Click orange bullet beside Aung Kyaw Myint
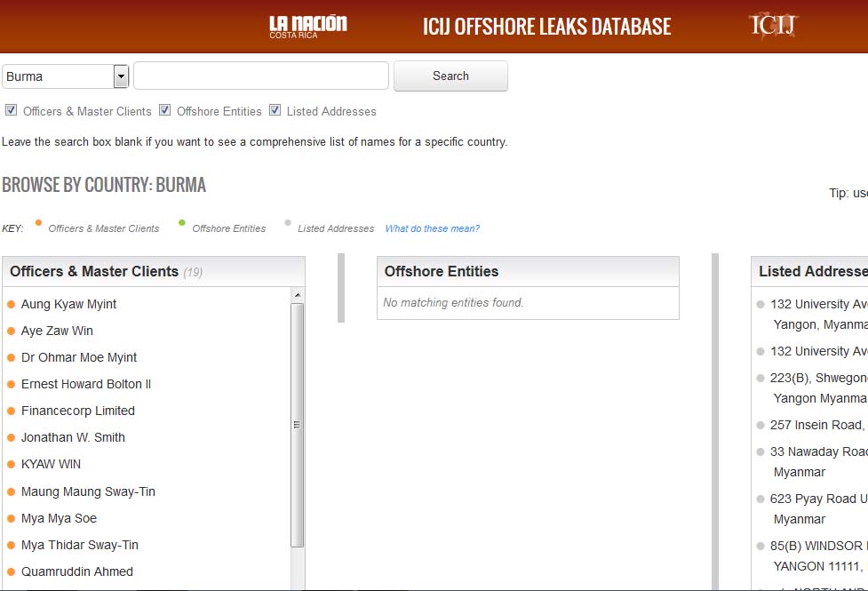Image resolution: width=868 pixels, height=591 pixels. point(11,304)
